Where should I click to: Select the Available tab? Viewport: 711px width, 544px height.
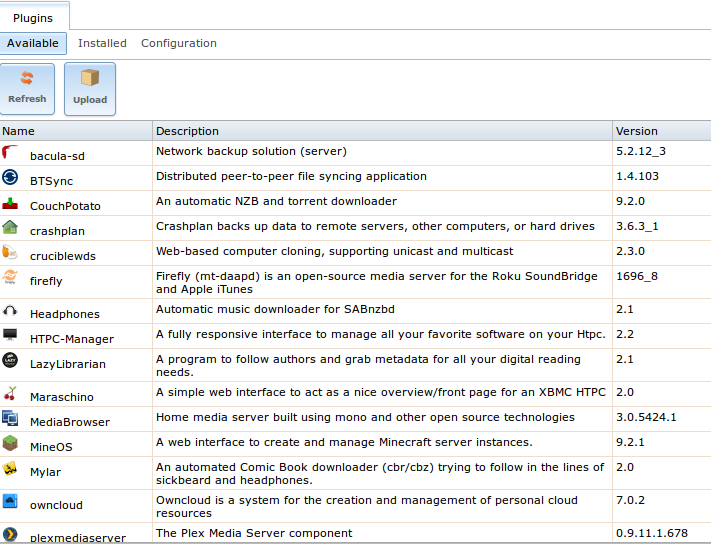tap(33, 43)
